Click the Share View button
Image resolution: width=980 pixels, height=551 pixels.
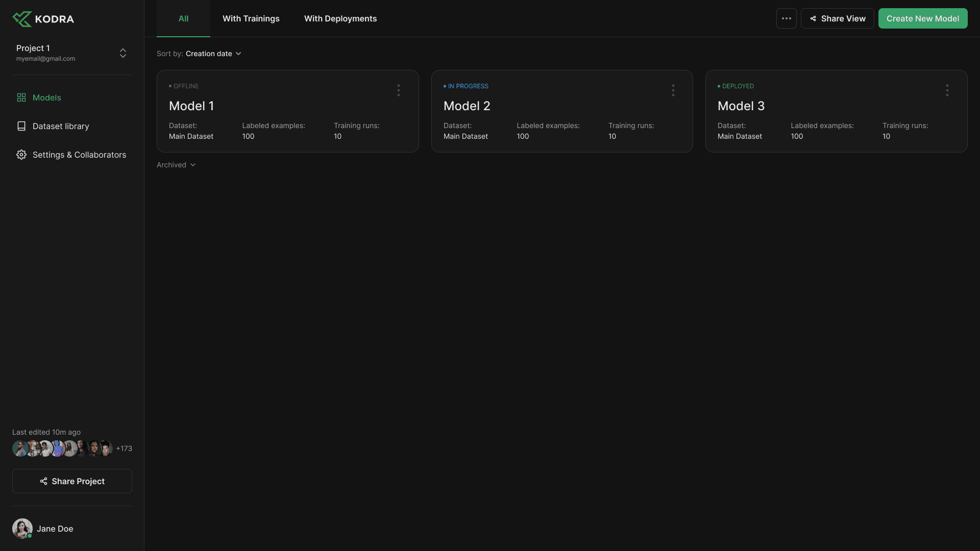(x=838, y=18)
